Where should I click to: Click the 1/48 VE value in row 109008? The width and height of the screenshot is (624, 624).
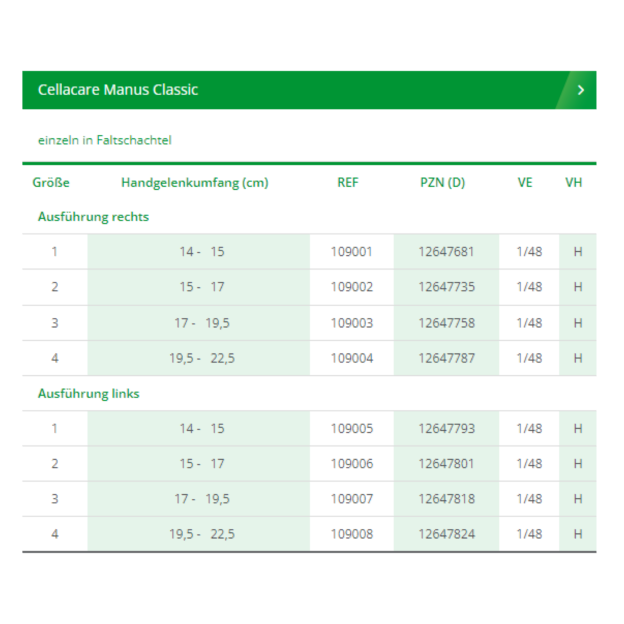tap(529, 534)
